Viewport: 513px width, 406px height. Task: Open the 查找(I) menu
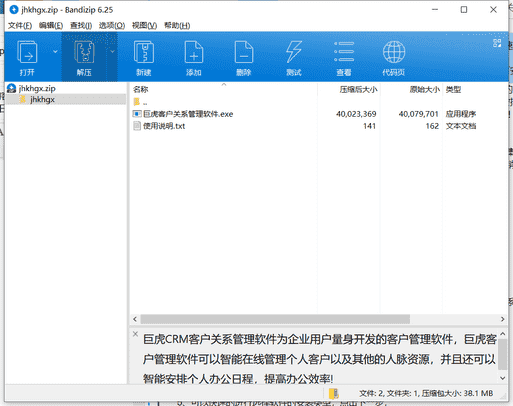[x=81, y=26]
